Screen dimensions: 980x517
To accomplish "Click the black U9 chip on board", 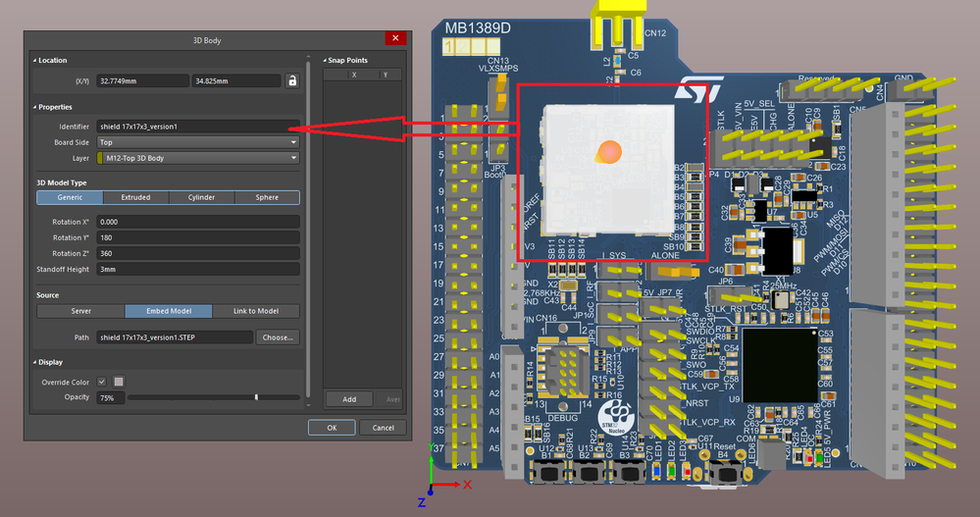I will click(780, 365).
